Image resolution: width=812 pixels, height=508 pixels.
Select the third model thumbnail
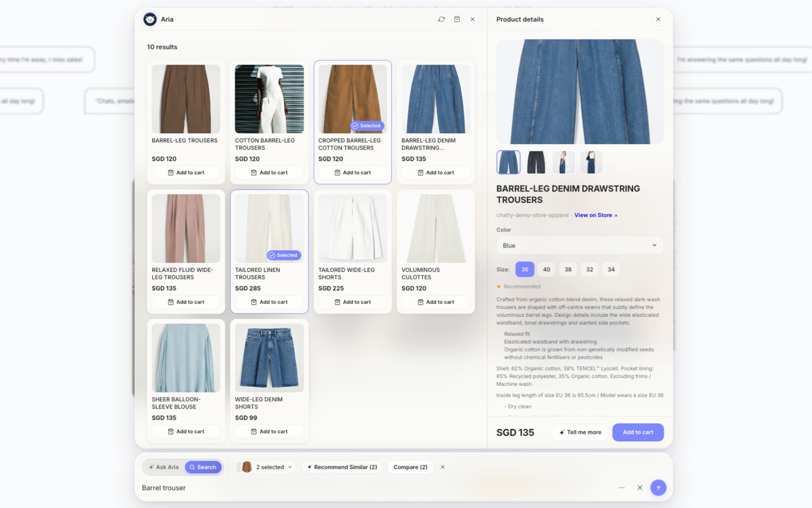click(563, 163)
